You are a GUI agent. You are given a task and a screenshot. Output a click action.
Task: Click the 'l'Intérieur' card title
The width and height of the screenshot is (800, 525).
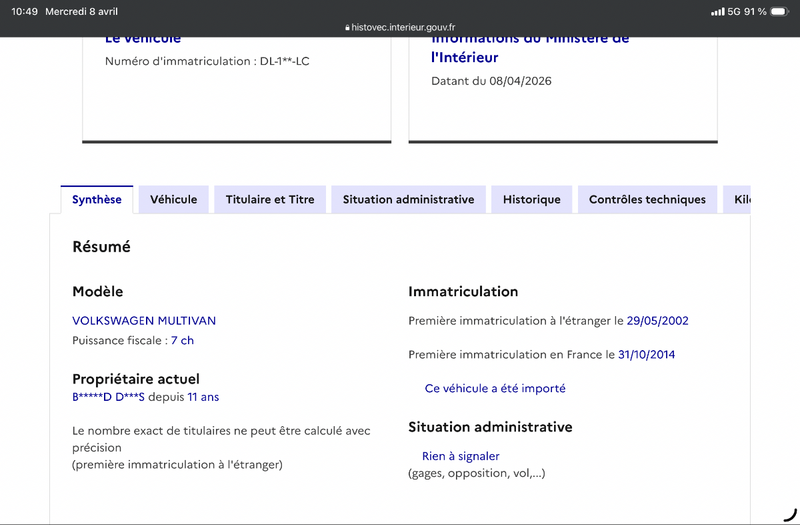(x=465, y=58)
